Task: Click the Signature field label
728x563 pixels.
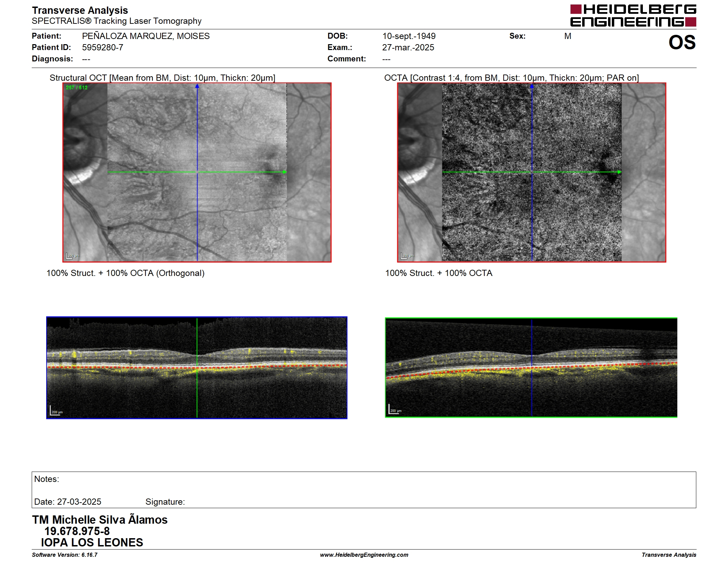Action: (165, 502)
